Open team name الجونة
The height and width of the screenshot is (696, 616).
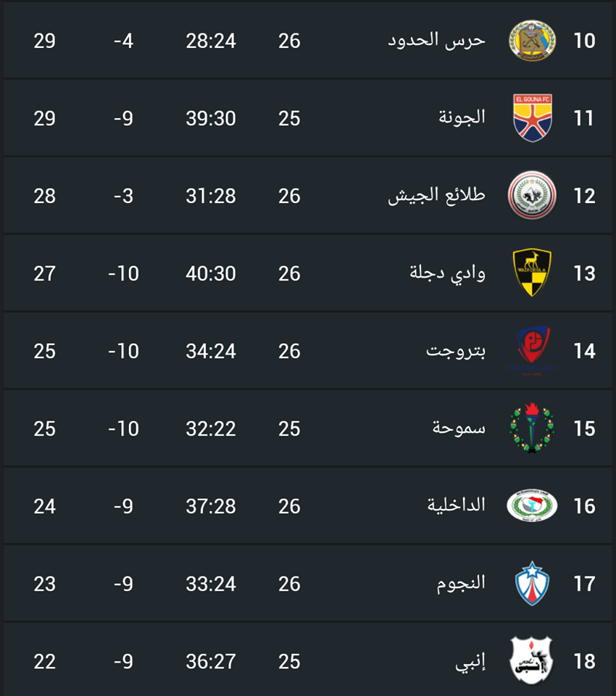pyautogui.click(x=462, y=118)
